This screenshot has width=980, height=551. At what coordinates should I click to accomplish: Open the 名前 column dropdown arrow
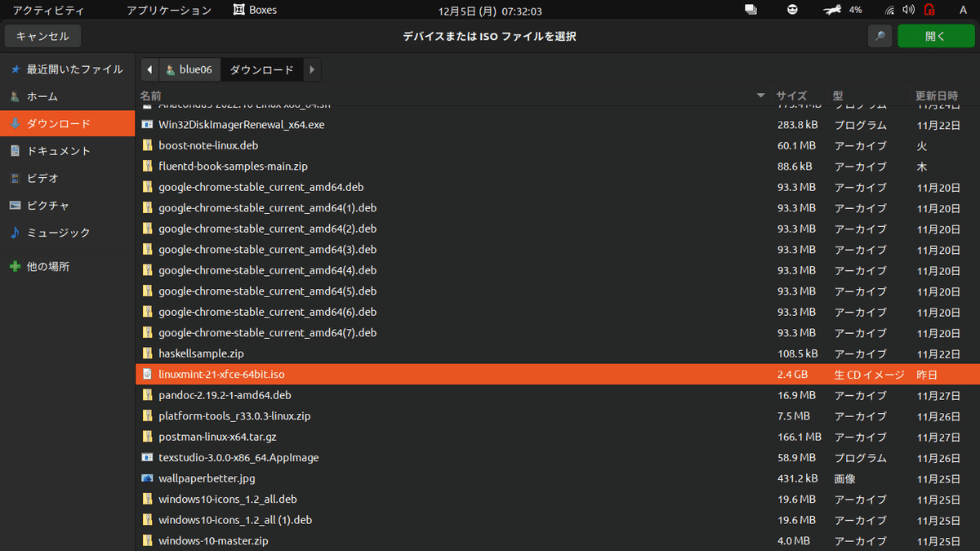coord(760,96)
